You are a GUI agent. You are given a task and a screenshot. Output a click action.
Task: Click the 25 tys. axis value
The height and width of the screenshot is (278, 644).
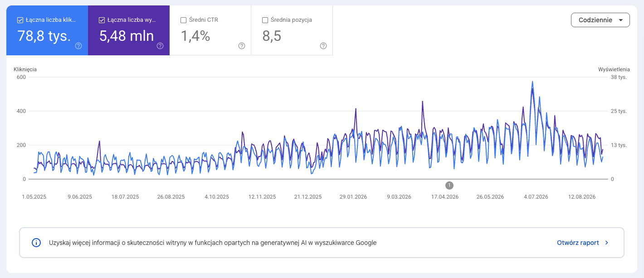pos(619,111)
